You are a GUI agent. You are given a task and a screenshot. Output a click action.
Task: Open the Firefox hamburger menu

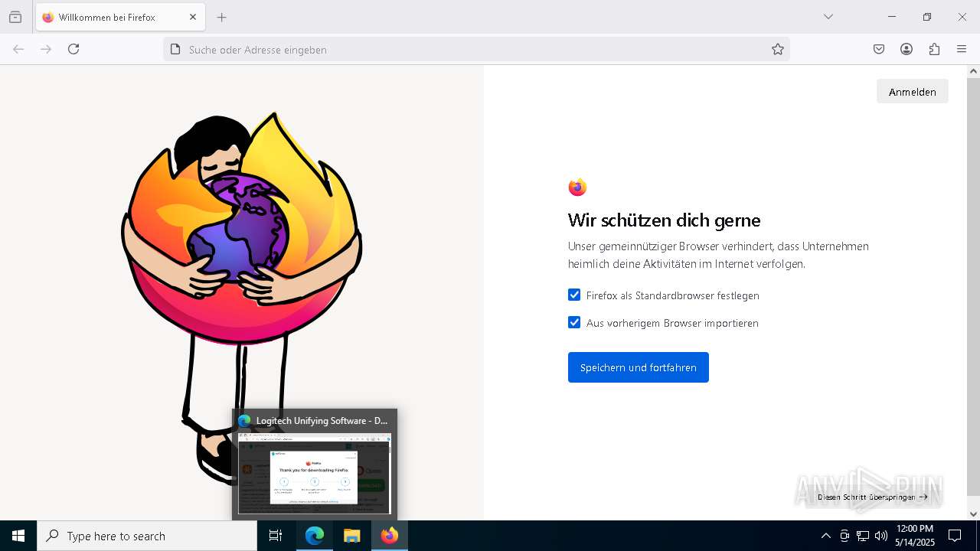962,49
